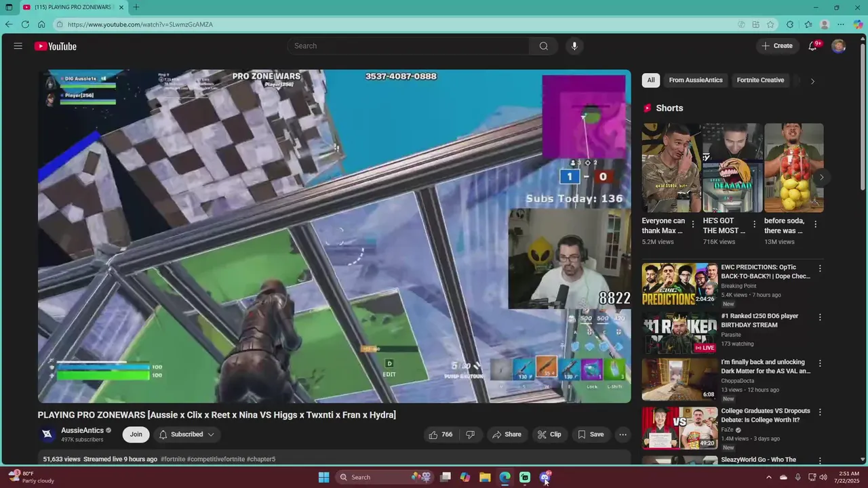Open the #1 Ranked t250 BO6 live thumbnail
This screenshot has width=868, height=488.
[x=679, y=333]
